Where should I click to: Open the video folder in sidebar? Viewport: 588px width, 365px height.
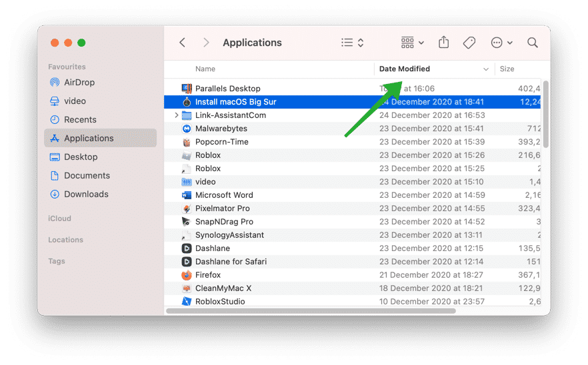click(101, 101)
